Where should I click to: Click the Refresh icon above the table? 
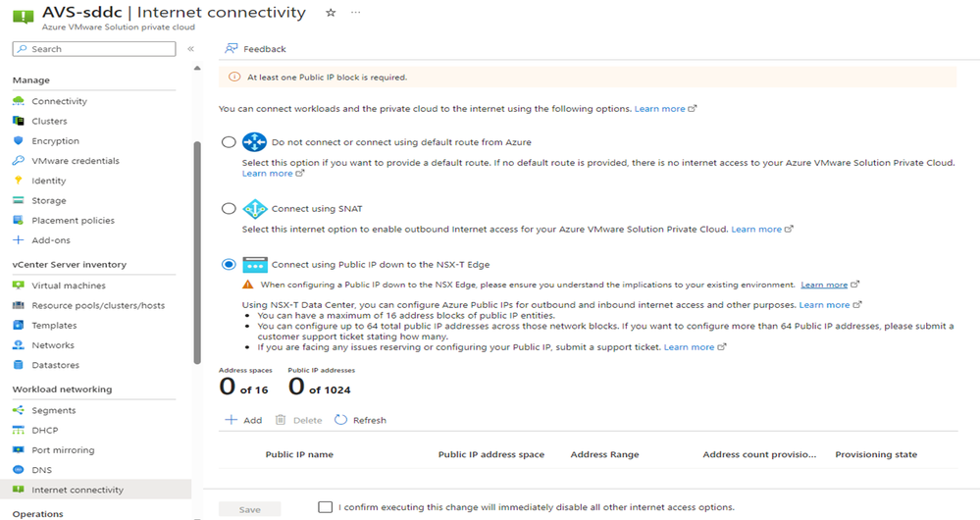click(x=340, y=420)
